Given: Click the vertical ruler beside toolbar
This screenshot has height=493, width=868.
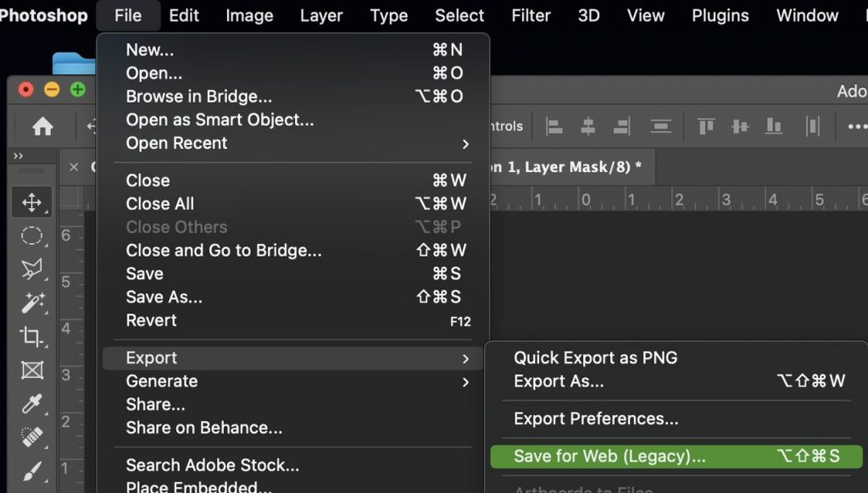Looking at the screenshot, I should click(x=72, y=352).
